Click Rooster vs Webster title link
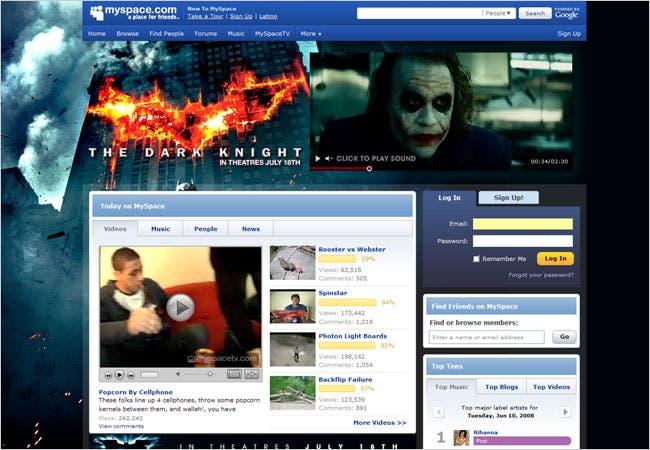This screenshot has height=450, width=650. pos(352,249)
